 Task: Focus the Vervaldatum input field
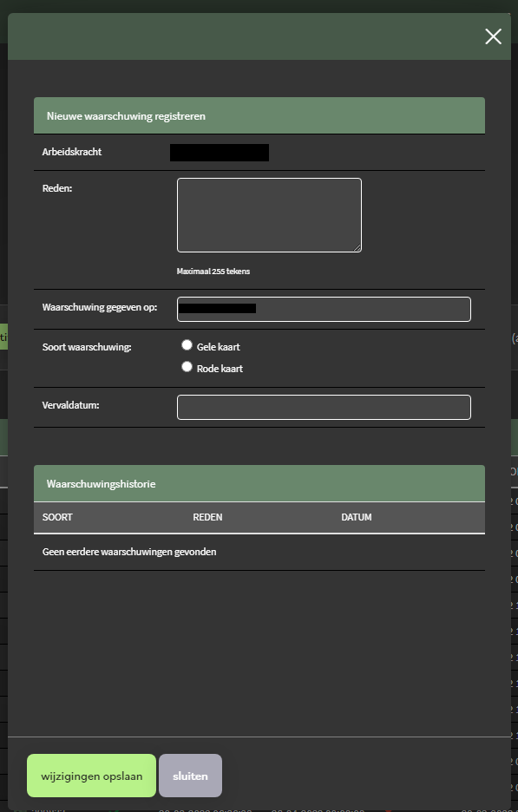pyautogui.click(x=324, y=407)
